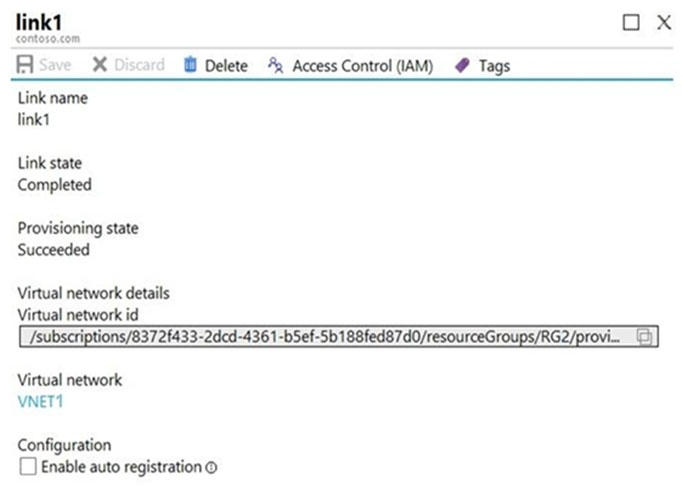Image resolution: width=682 pixels, height=494 pixels.
Task: Click the info icon beside auto registration
Action: click(x=211, y=467)
